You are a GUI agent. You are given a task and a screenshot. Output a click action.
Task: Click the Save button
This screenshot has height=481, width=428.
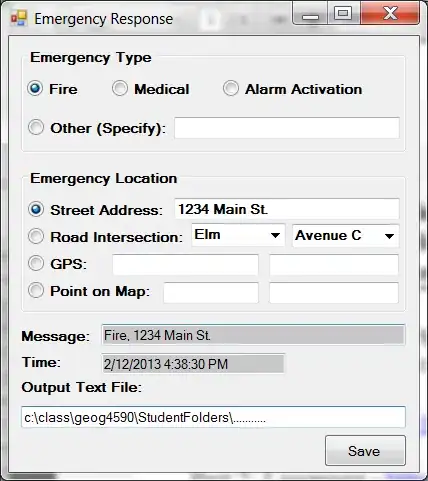[x=365, y=451]
